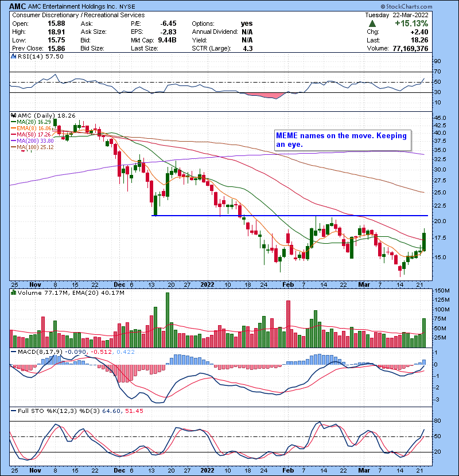Click the RSI(14) 57.50 panel label
Screen dimensions: 459x476
tap(40, 56)
